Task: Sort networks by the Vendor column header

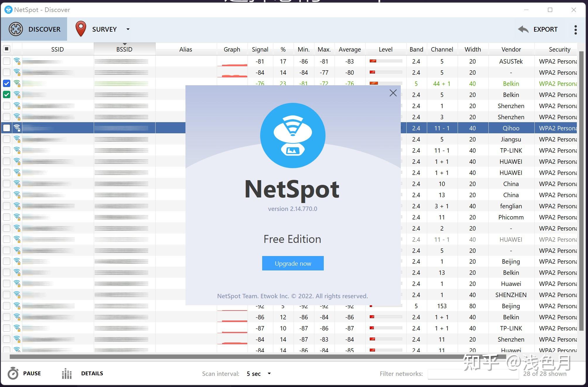Action: [x=511, y=49]
